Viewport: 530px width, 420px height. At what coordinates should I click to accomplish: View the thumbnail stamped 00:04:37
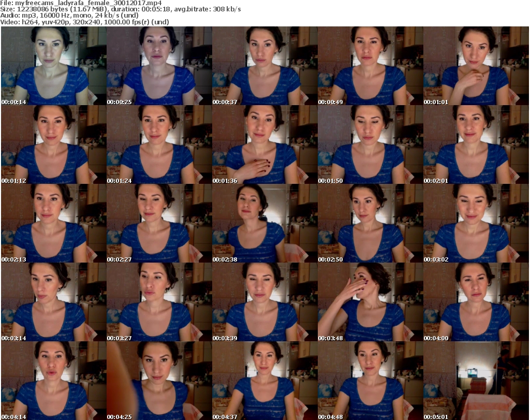point(264,381)
